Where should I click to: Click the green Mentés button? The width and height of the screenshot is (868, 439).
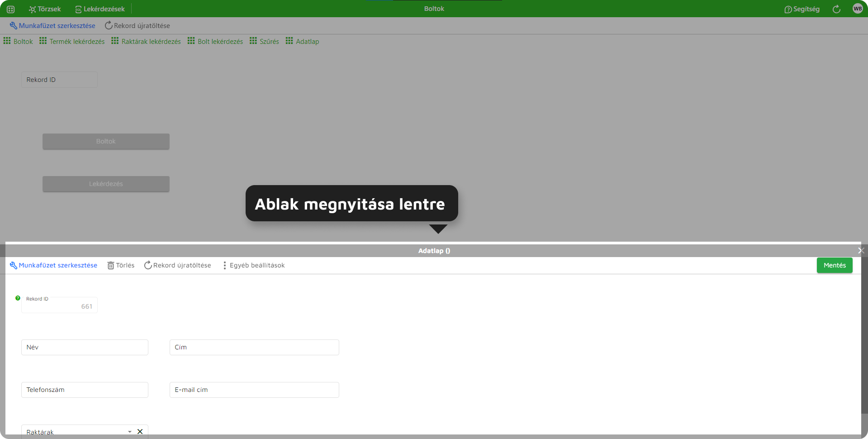tap(835, 265)
